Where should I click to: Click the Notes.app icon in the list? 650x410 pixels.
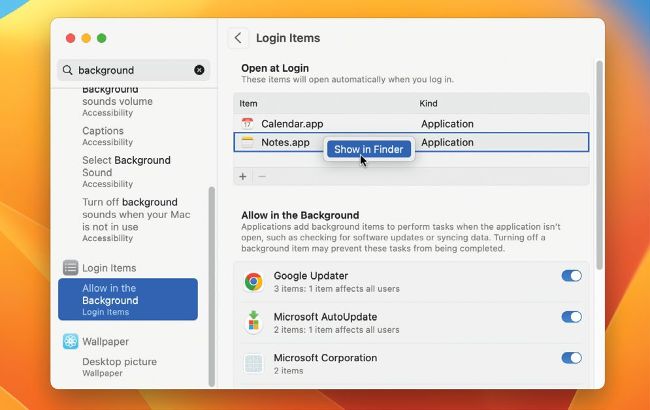point(247,142)
